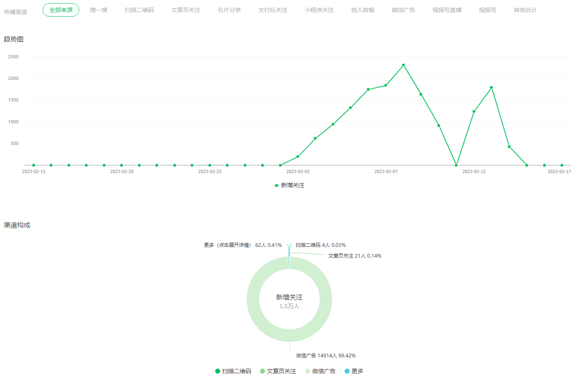The width and height of the screenshot is (588, 374).
Task: Click the peak data point above 2000
Action: pyautogui.click(x=403, y=65)
